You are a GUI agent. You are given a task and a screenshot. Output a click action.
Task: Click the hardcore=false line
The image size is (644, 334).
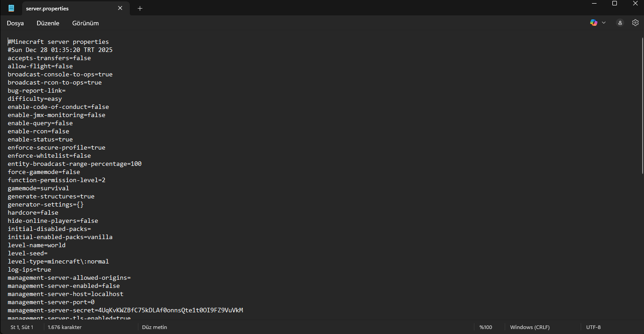[33, 212]
